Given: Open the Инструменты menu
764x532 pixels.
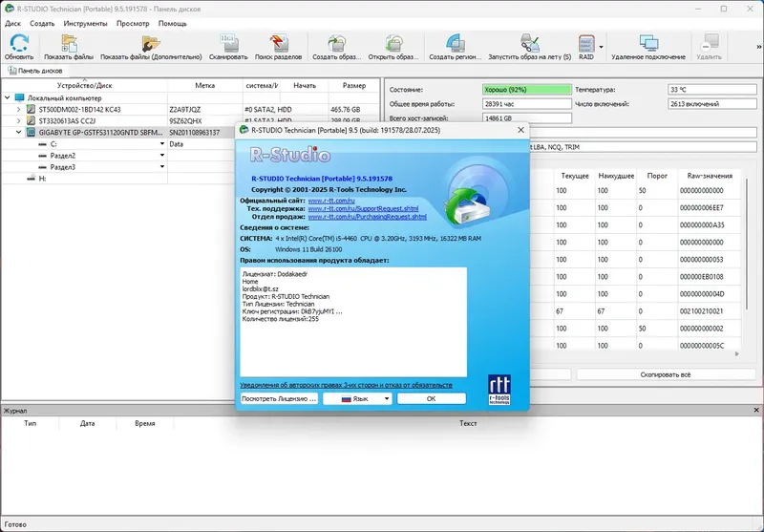Looking at the screenshot, I should 85,23.
